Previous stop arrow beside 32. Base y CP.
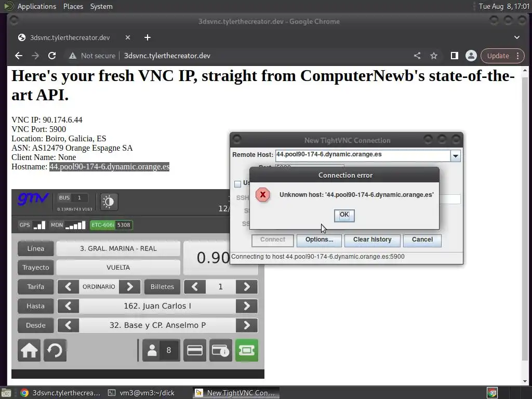 coord(68,325)
